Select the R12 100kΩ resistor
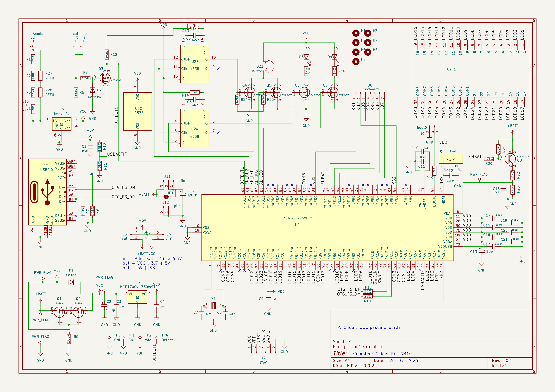555x392 pixels. click(x=107, y=55)
